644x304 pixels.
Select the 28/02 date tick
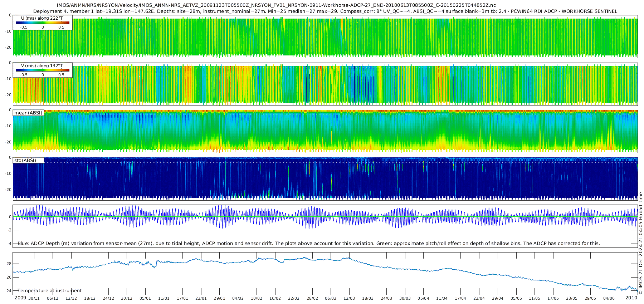[312, 298]
